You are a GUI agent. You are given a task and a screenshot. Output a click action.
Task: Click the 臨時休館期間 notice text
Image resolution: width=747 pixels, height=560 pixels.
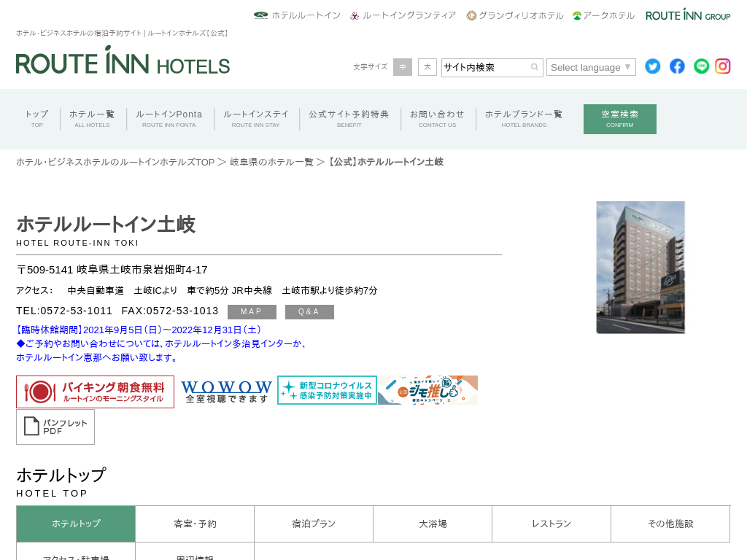139,330
